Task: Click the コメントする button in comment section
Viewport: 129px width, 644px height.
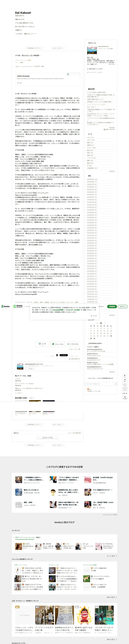Action: 48,437
